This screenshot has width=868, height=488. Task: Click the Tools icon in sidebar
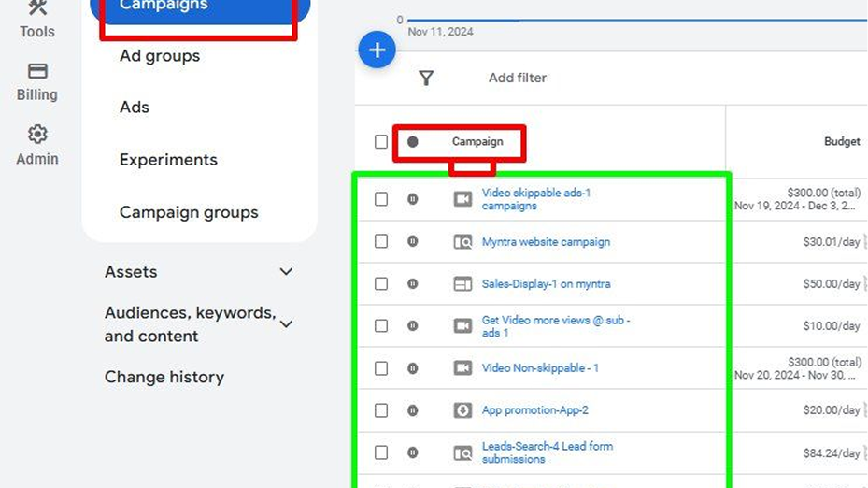[36, 19]
